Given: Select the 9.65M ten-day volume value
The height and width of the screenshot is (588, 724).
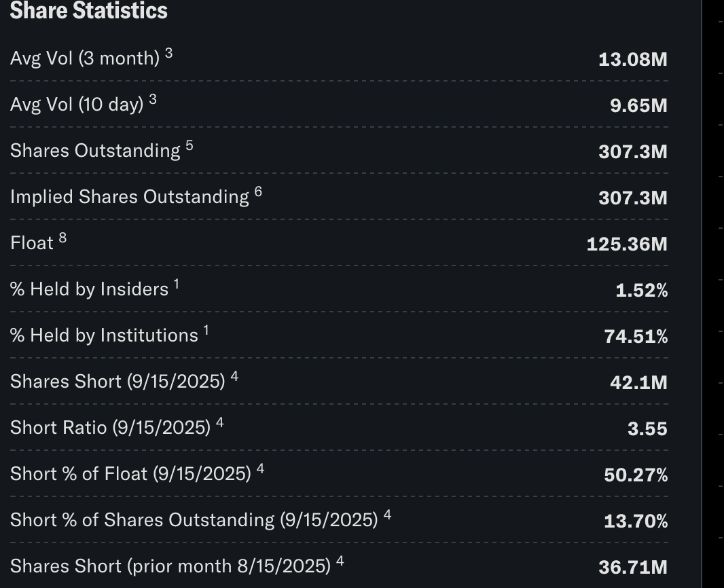Looking at the screenshot, I should 638,105.
